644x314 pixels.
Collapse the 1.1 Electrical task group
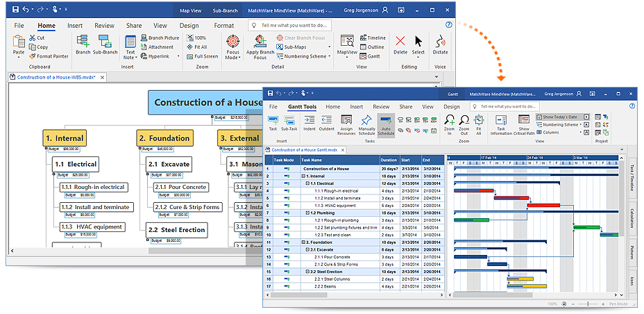tap(307, 183)
